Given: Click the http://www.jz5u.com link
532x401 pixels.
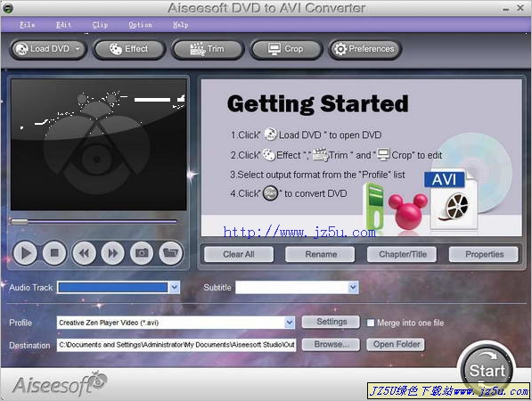Looking at the screenshot, I should pos(299,233).
